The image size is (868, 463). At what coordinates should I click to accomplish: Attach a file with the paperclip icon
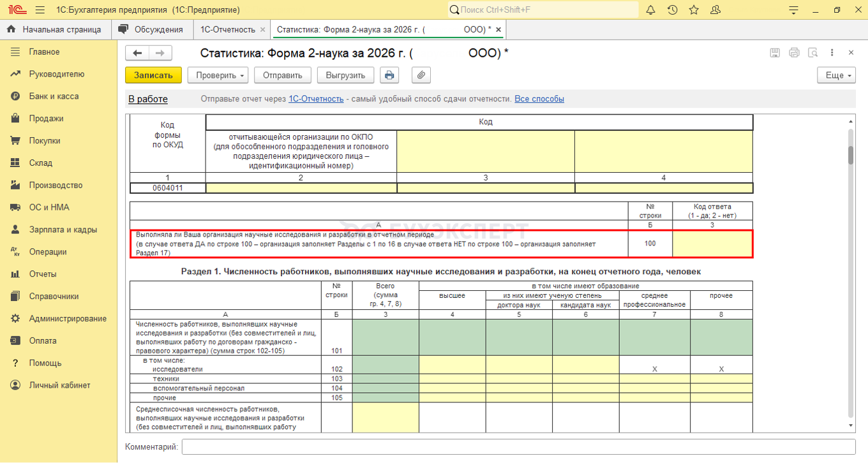pos(421,75)
